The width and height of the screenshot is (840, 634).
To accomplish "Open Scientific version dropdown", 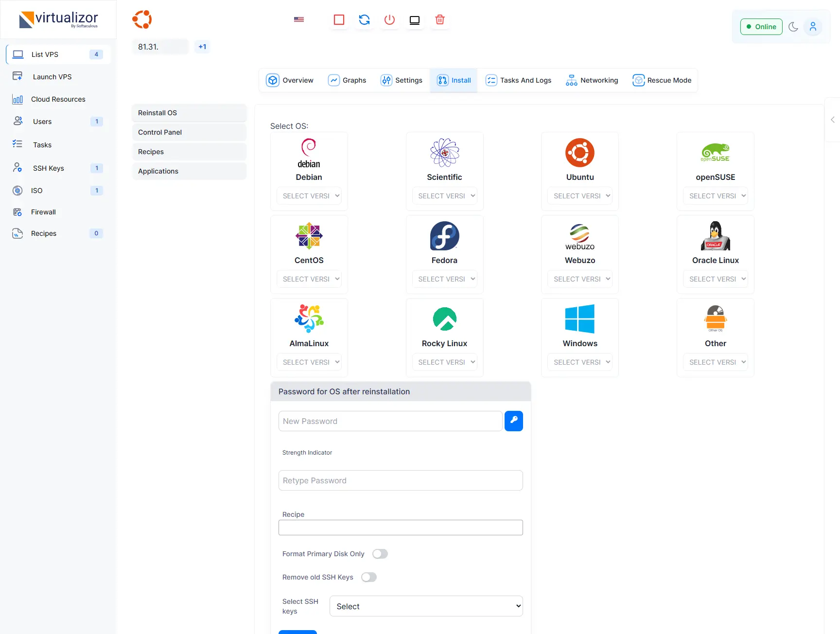I will point(445,196).
